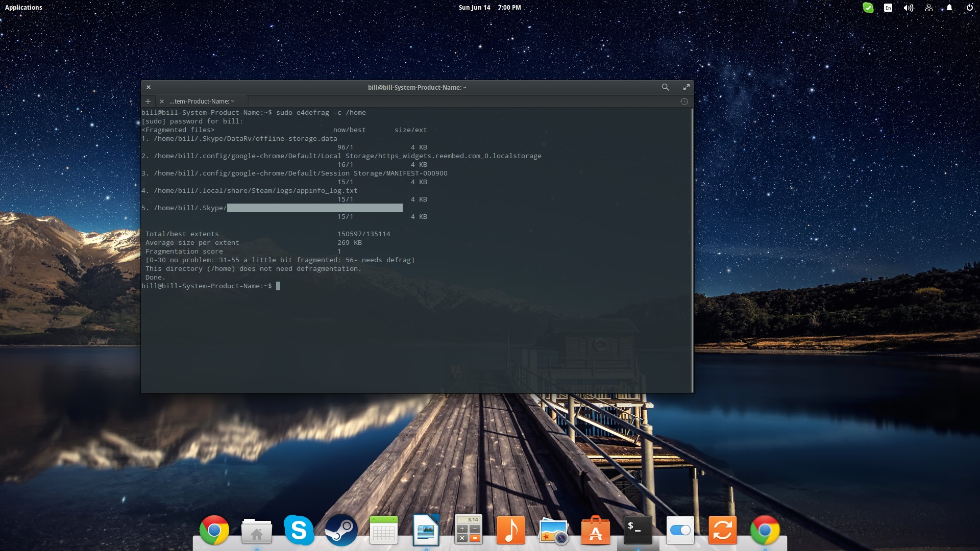Open terminal search with magnifier icon
The height and width of the screenshot is (551, 980).
pos(665,87)
